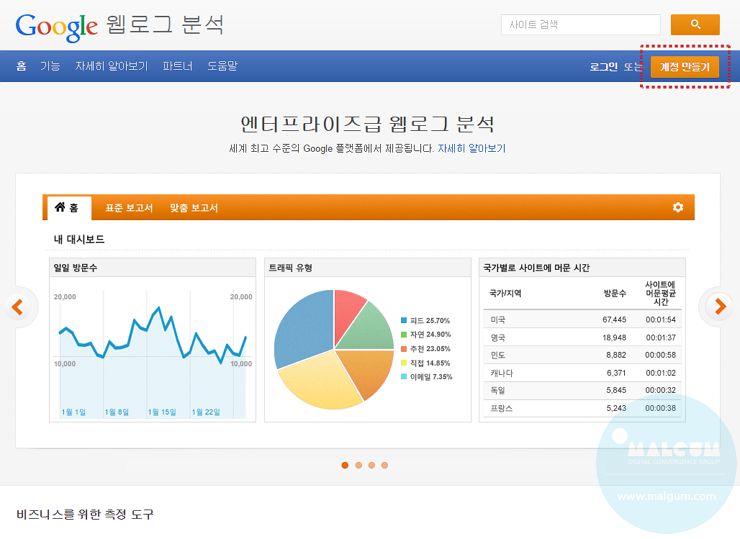
Task: Click the 1월 1일 label on the chart
Action: (73, 412)
